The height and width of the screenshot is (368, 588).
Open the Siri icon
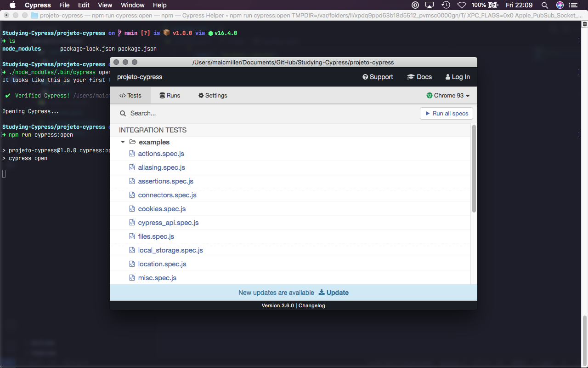click(560, 5)
